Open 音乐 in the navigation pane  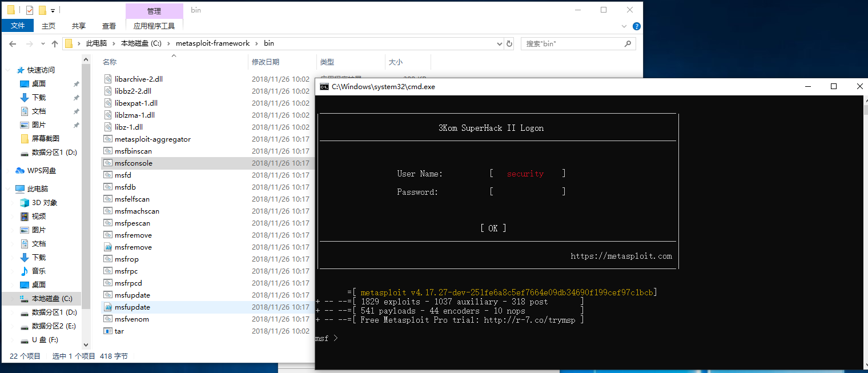[x=38, y=271]
